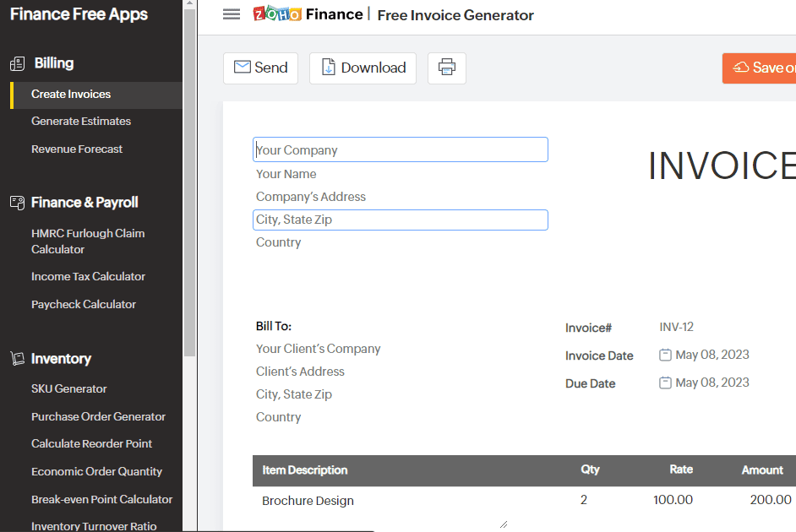The width and height of the screenshot is (796, 532).
Task: Open the Due Date calendar icon
Action: point(665,383)
